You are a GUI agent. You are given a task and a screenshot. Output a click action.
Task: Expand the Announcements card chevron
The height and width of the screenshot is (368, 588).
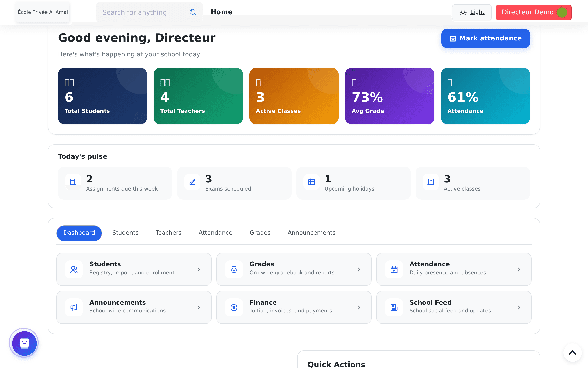pyautogui.click(x=199, y=307)
